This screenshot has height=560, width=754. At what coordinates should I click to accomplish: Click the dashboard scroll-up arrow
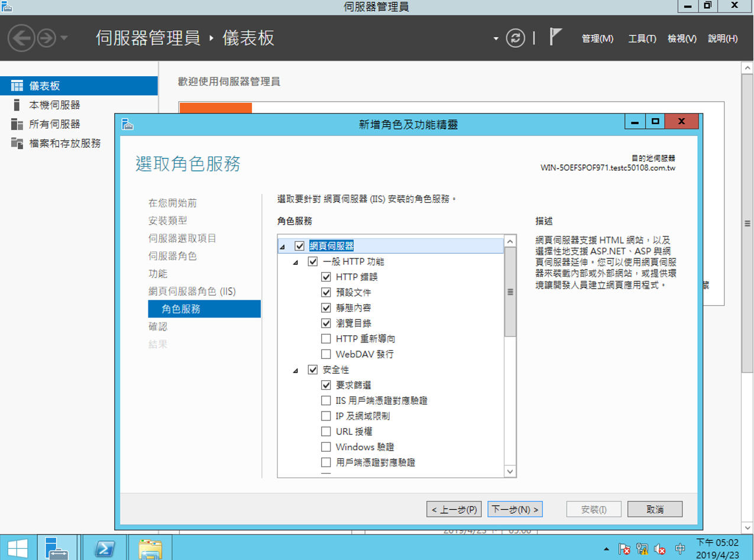(x=747, y=68)
